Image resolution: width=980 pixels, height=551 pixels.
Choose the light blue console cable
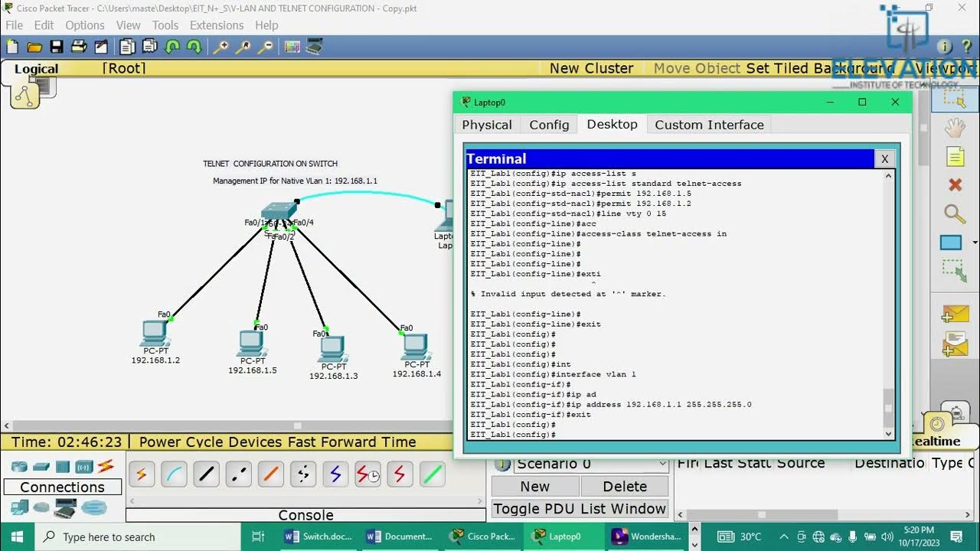point(174,474)
